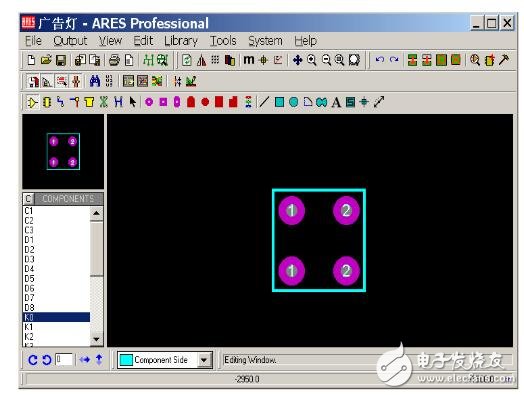Select the Ratsnest tool (green X)
The height and width of the screenshot is (395, 524).
point(104,102)
